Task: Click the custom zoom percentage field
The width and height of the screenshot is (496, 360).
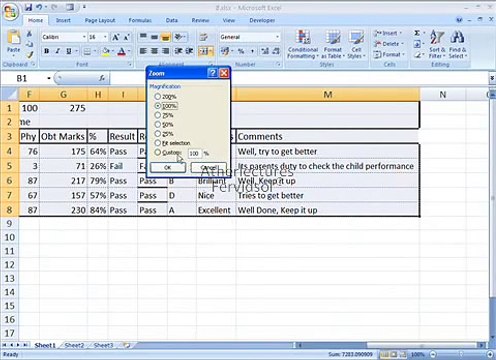Action: (x=194, y=153)
